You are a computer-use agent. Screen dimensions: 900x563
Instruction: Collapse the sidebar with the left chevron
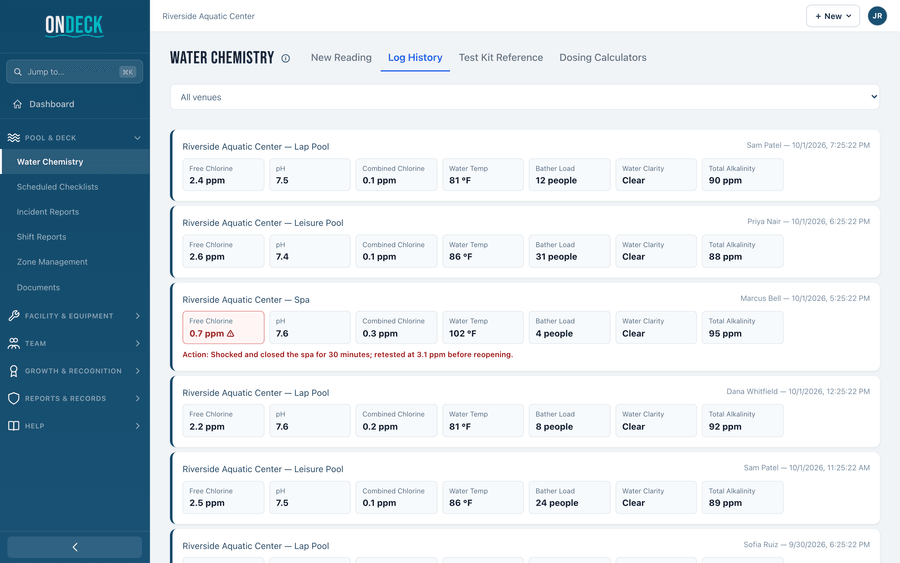75,547
